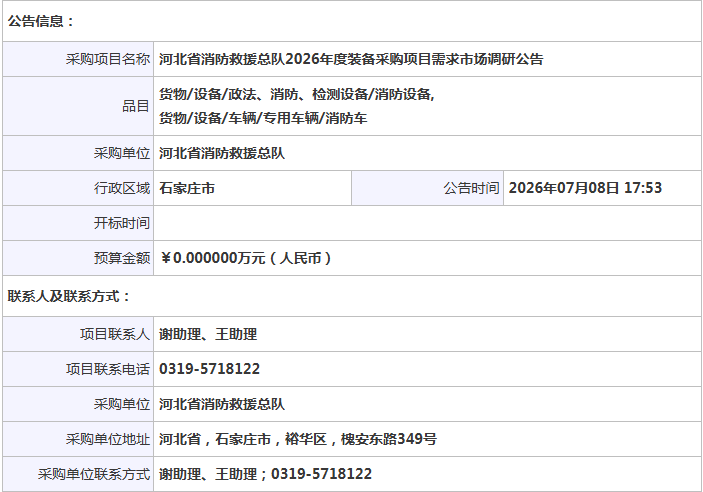This screenshot has height=492, width=703.
Task: Select the 货物/设备/车辆/专用车辆/消防车 text line
Action: (263, 118)
